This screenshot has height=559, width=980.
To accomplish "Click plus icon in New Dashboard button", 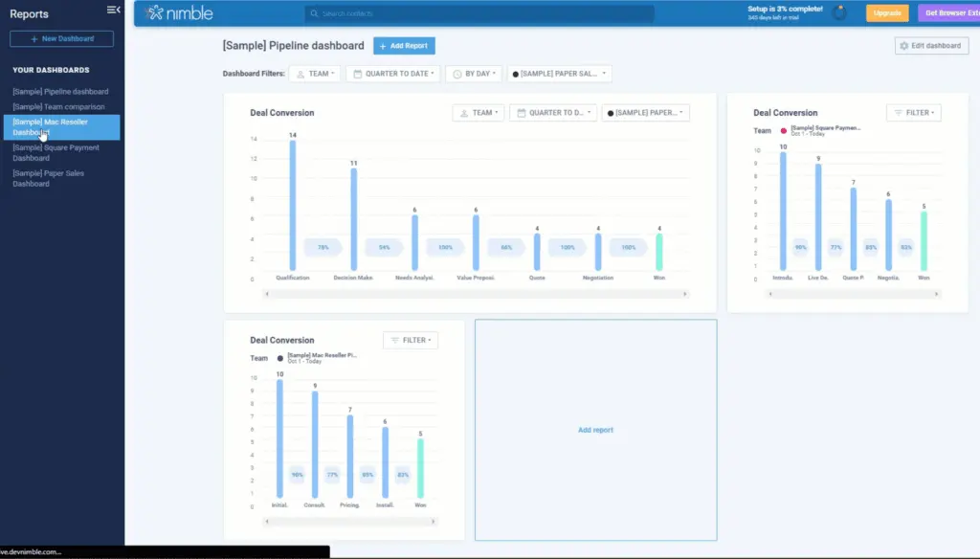I will pyautogui.click(x=34, y=39).
